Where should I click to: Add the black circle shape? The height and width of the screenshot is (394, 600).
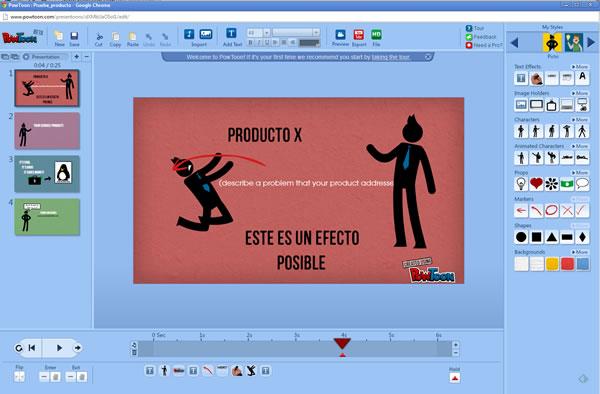521,237
